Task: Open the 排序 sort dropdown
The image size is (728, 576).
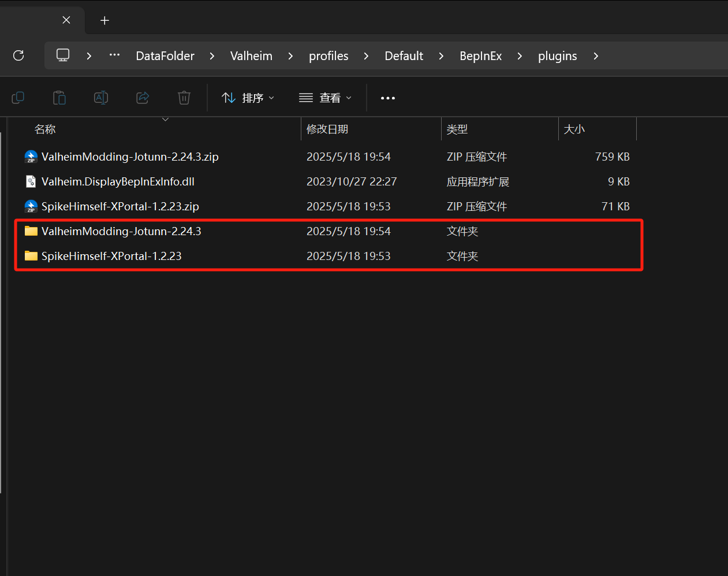Action: pos(248,98)
